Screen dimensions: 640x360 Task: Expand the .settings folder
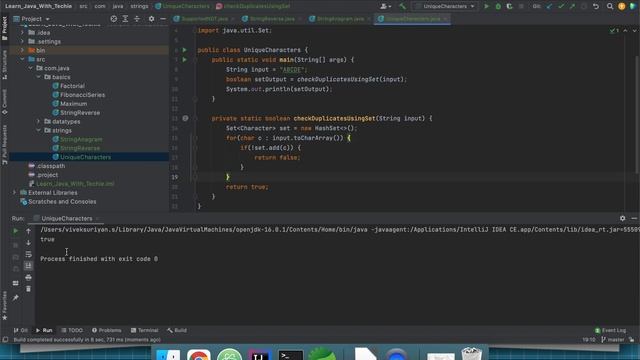22,42
